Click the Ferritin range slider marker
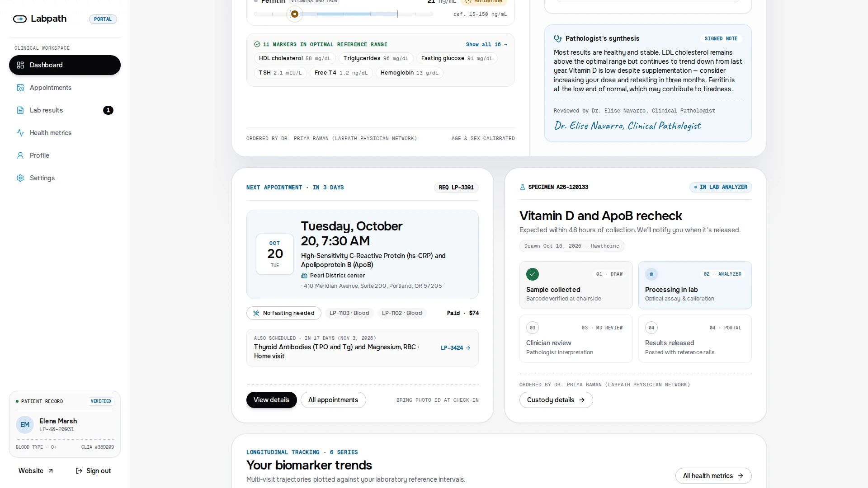Image resolution: width=868 pixels, height=488 pixels. click(295, 14)
